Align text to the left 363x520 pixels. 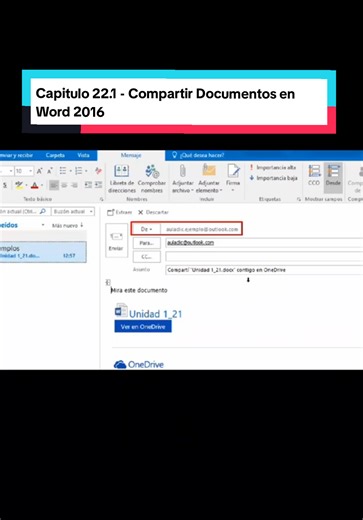(54, 185)
